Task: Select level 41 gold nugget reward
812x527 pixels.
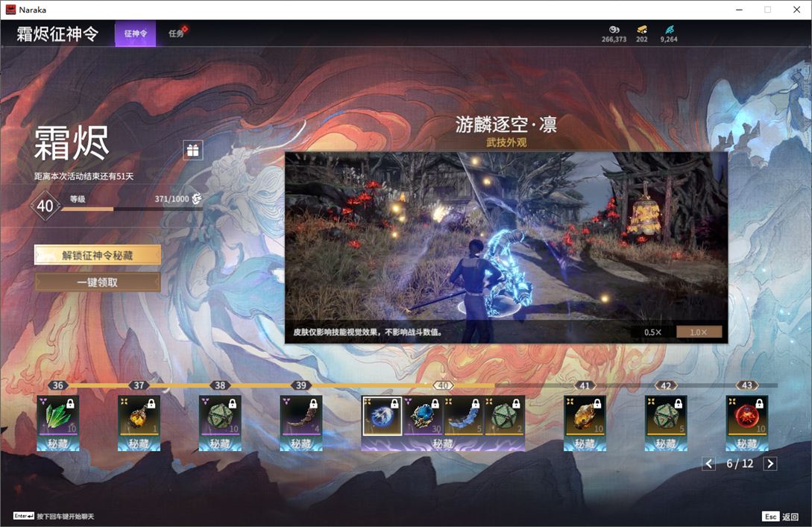Action: (x=585, y=416)
